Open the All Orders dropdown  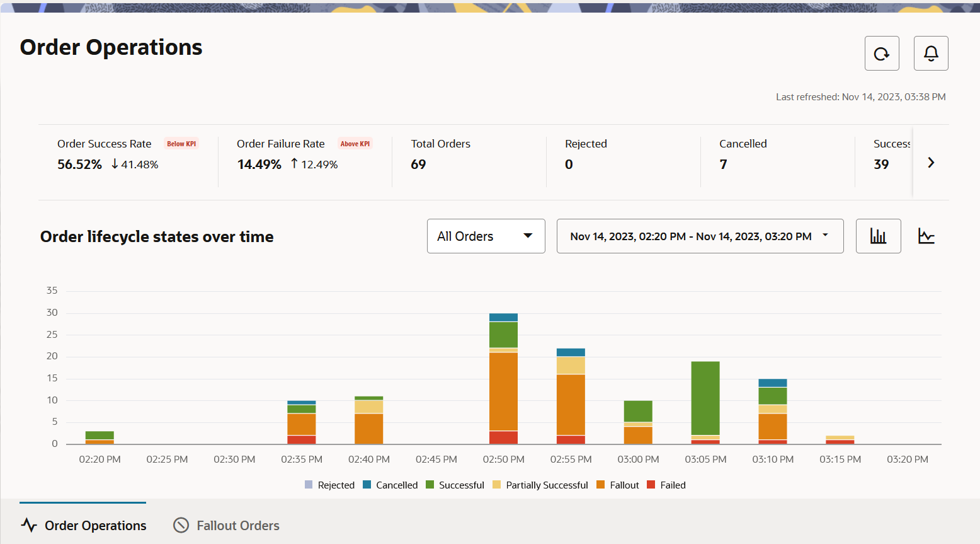[486, 236]
